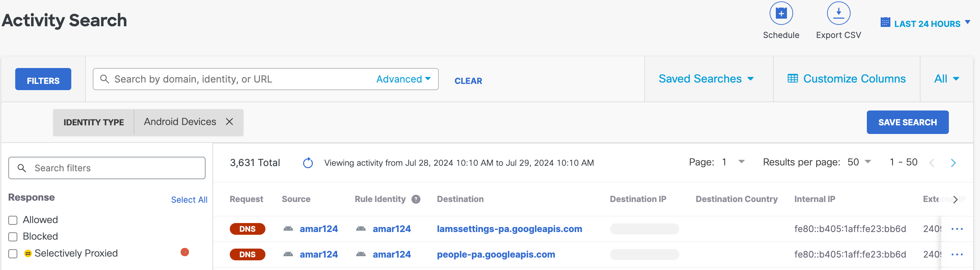Check the Allowed response checkbox

click(x=13, y=220)
